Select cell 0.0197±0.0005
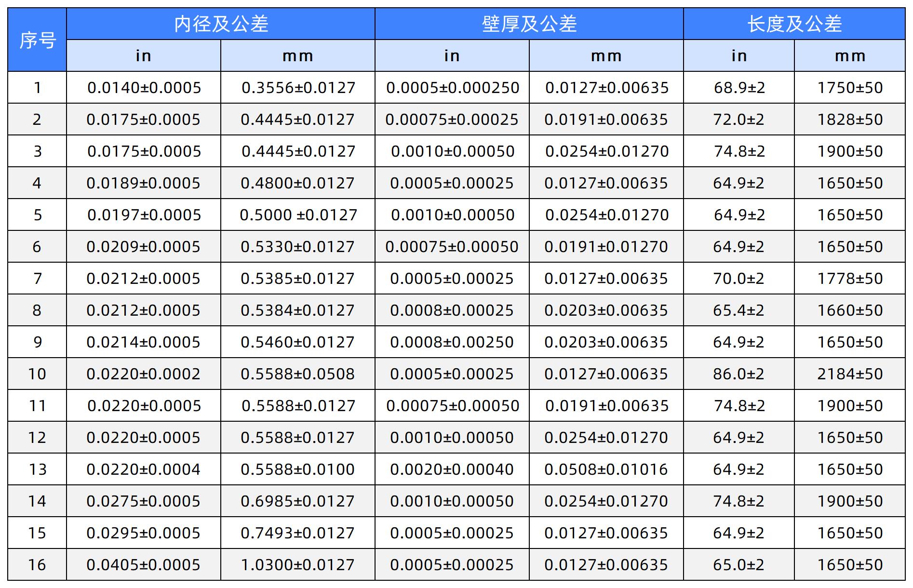913x588 pixels. (144, 214)
